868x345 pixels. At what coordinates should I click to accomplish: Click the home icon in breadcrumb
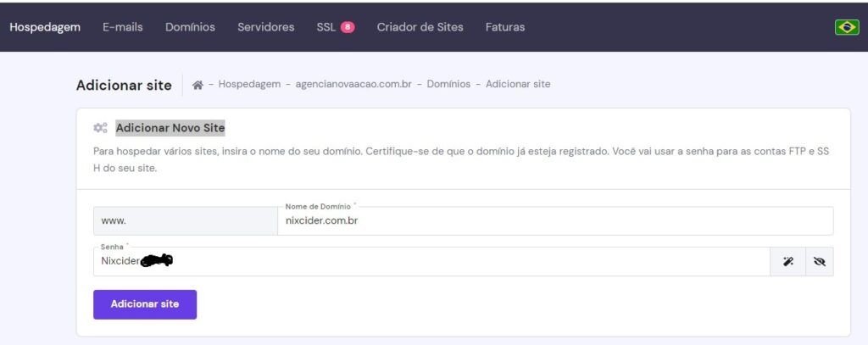(x=198, y=85)
